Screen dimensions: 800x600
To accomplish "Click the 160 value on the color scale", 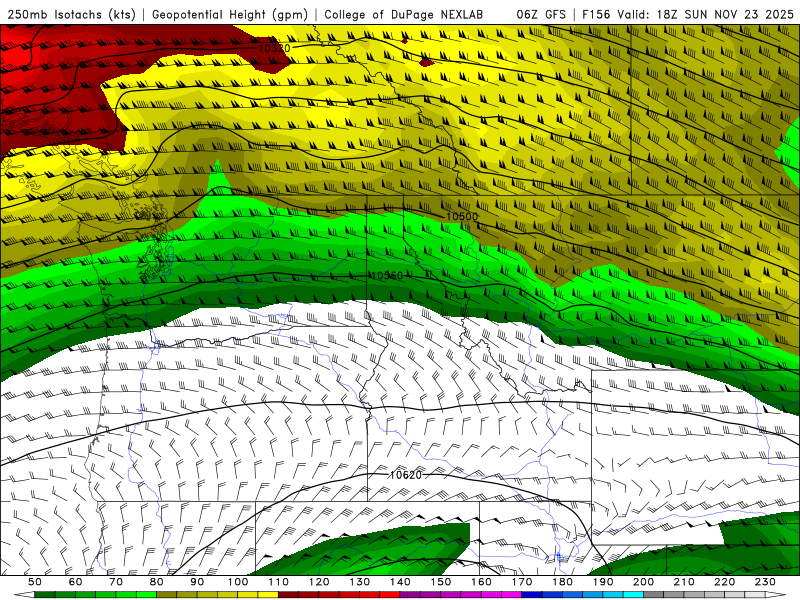I will tap(482, 582).
